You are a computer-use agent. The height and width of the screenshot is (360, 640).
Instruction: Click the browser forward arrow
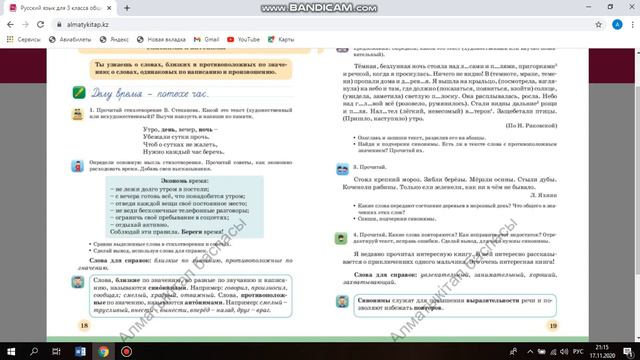[x=25, y=24]
